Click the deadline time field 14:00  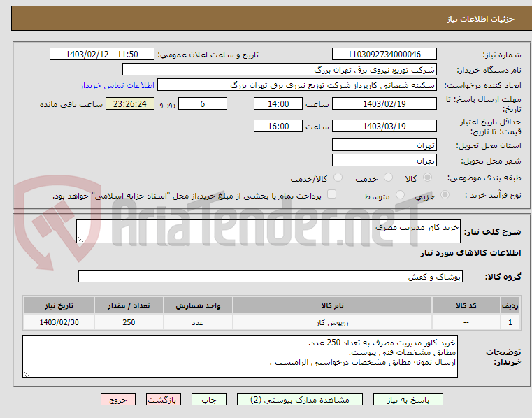click(278, 104)
